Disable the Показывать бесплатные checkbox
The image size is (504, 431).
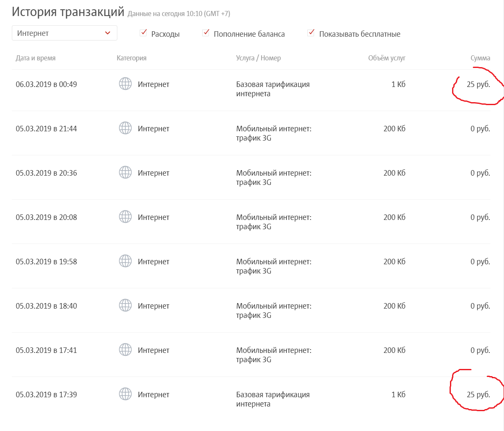pos(311,33)
